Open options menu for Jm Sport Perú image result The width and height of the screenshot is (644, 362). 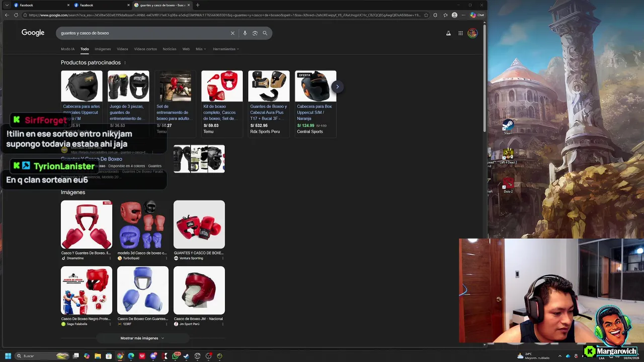pos(223,324)
